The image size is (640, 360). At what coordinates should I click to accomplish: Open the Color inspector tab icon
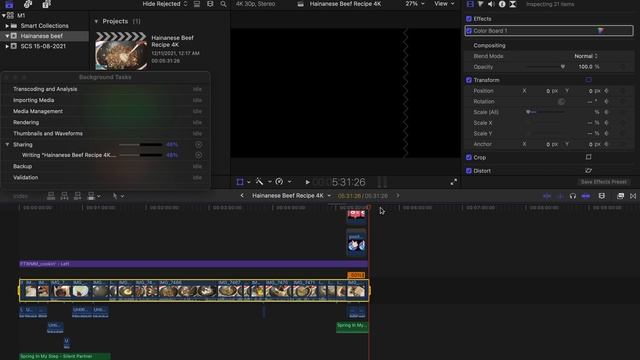click(x=480, y=4)
